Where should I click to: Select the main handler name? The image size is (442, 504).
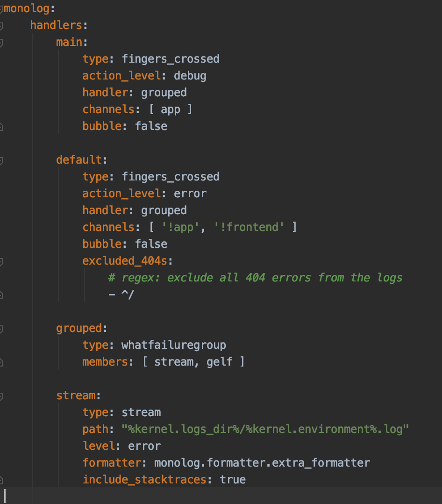(x=69, y=42)
